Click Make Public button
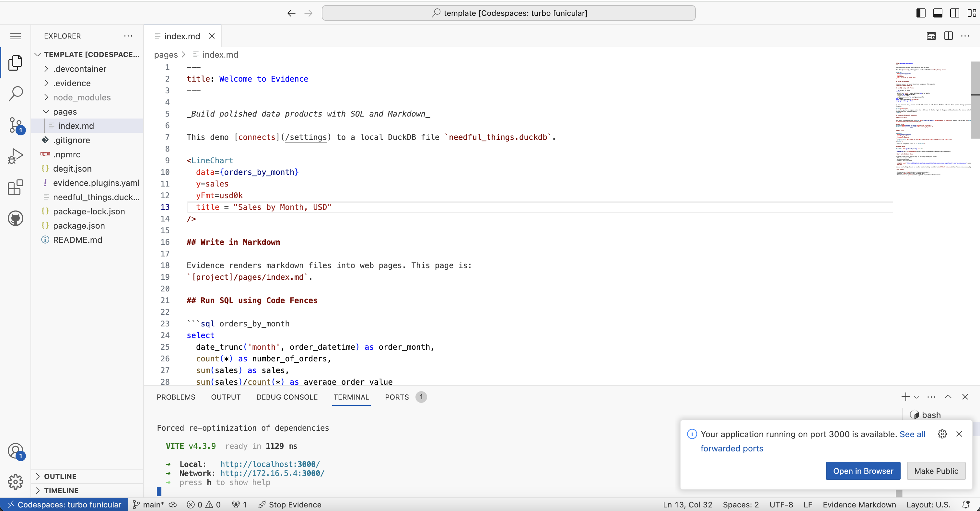The image size is (980, 511). 936,471
